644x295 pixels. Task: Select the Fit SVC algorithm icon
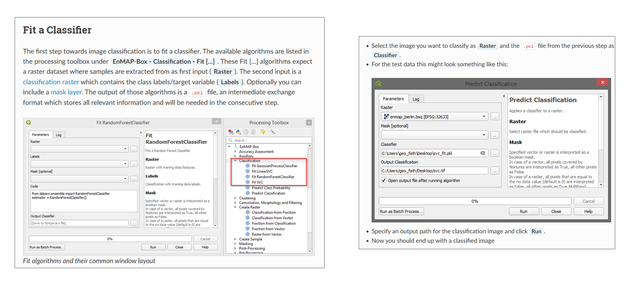pyautogui.click(x=248, y=182)
